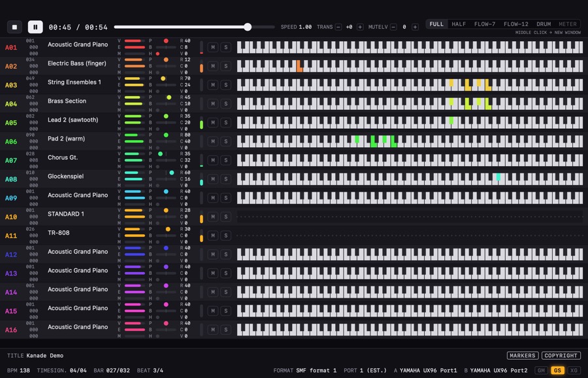Increase MUTELV with its plus button
This screenshot has height=378, width=588.
click(x=415, y=27)
